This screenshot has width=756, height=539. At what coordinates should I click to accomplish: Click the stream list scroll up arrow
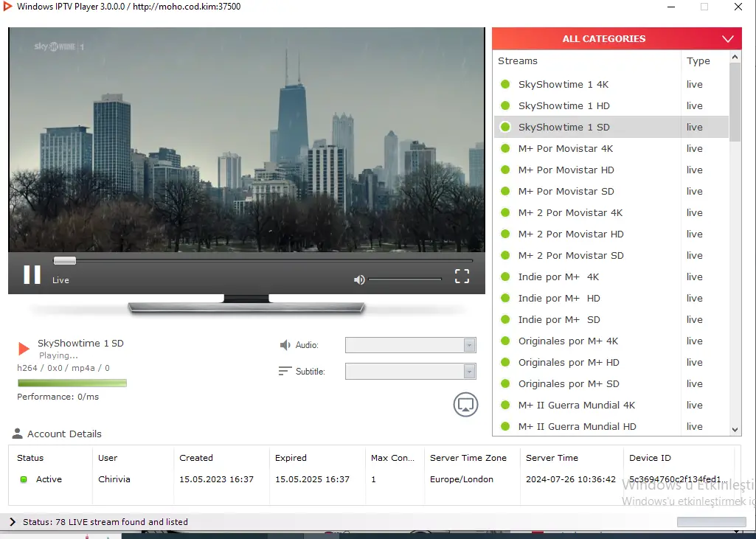click(735, 57)
